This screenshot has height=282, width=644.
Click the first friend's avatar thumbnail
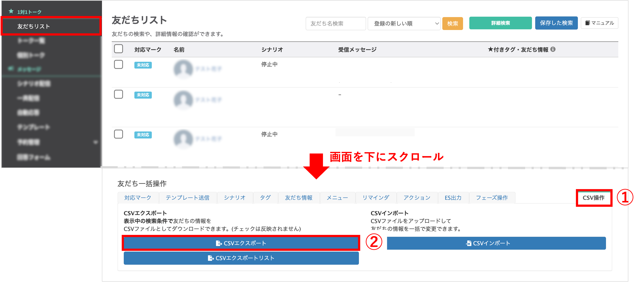click(x=183, y=69)
